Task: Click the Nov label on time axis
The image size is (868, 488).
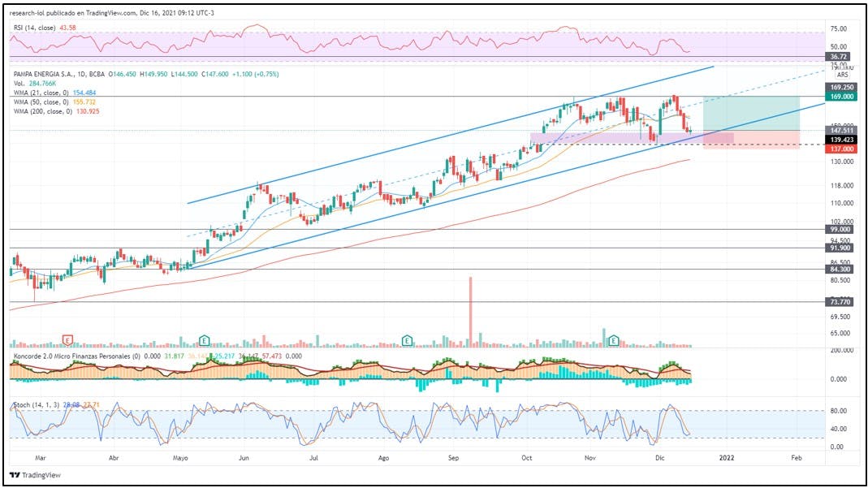Action: tap(590, 458)
